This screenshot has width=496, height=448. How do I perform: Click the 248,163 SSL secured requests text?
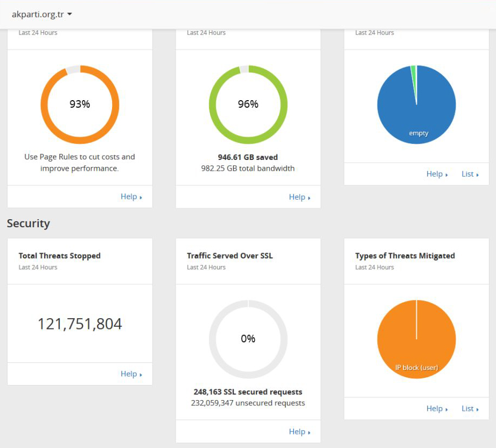click(x=248, y=392)
